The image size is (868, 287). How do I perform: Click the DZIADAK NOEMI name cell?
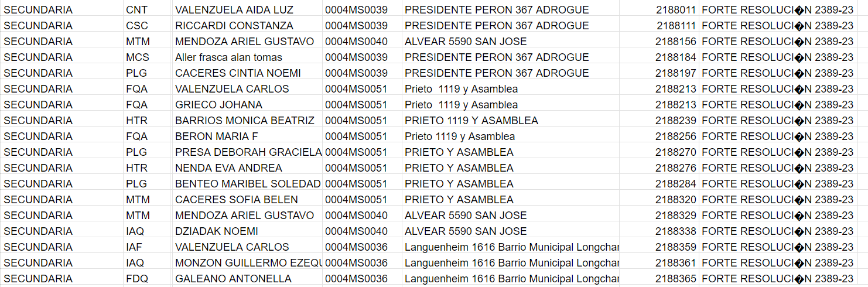point(217,231)
